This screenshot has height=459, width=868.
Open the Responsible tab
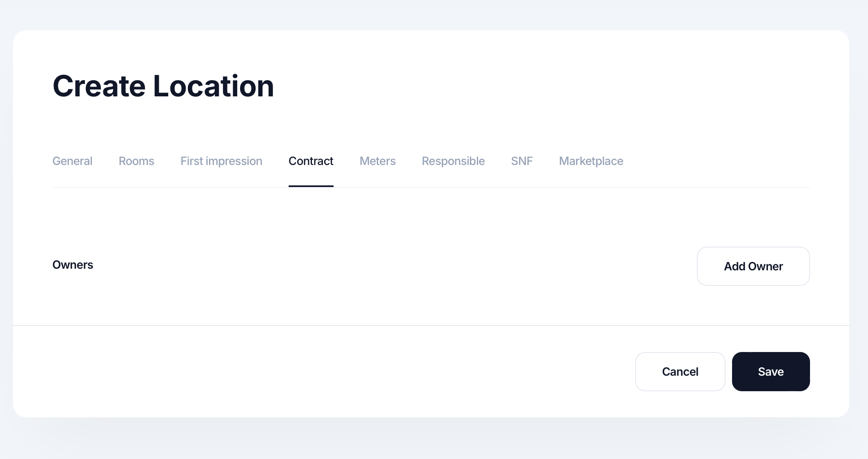(x=453, y=161)
